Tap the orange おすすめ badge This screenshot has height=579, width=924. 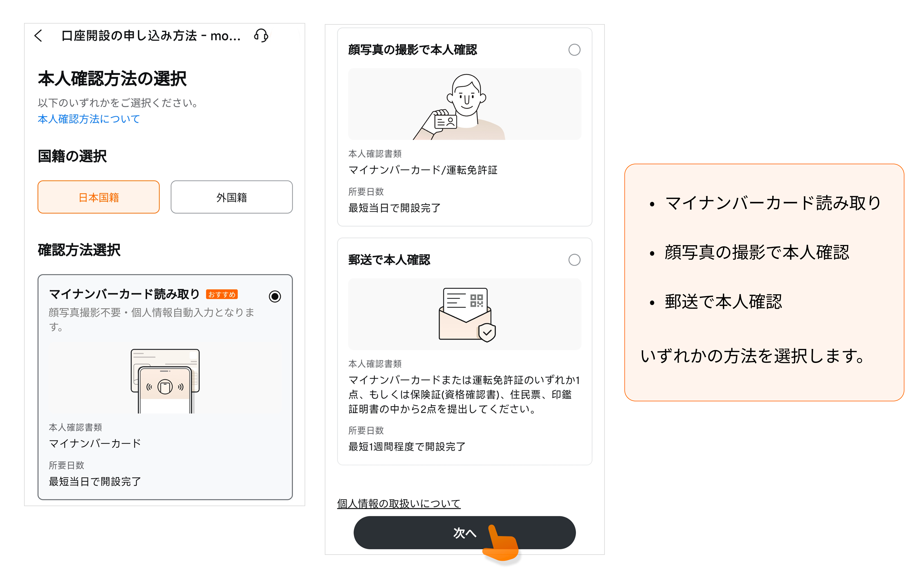222,294
